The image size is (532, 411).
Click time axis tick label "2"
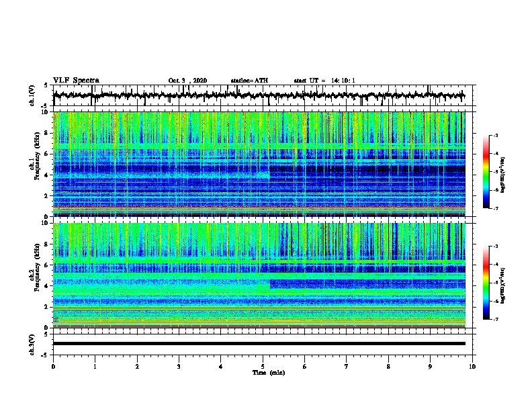pyautogui.click(x=137, y=366)
